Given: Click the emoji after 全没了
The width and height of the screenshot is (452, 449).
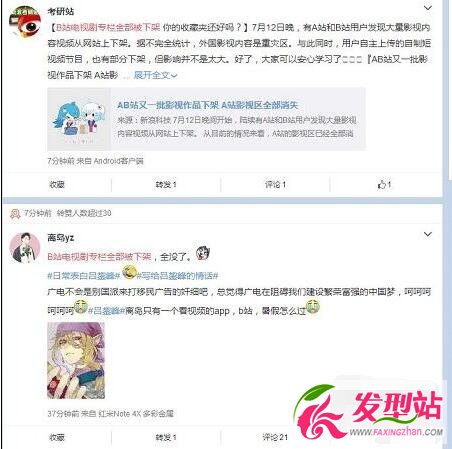Looking at the screenshot, I should [203, 253].
